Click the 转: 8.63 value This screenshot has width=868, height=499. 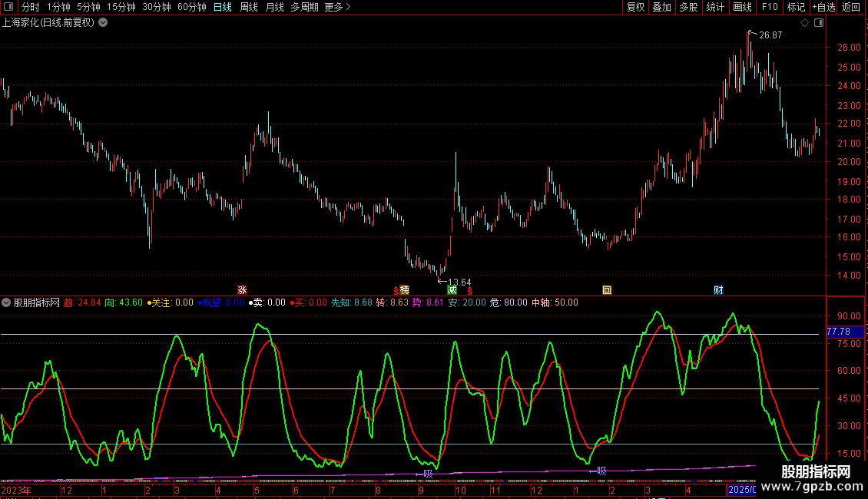tap(392, 302)
